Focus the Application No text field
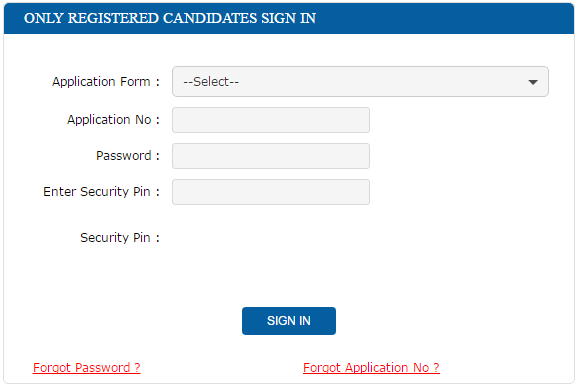The width and height of the screenshot is (577, 387). [x=271, y=120]
